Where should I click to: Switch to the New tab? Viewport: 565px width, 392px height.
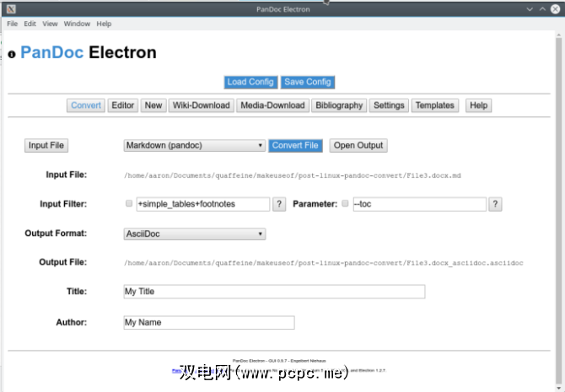click(x=153, y=105)
